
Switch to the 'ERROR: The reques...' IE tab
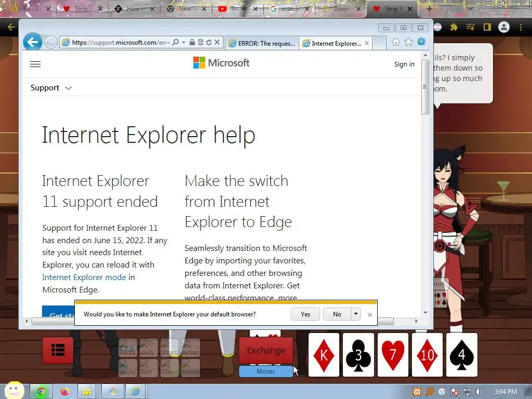click(x=262, y=43)
